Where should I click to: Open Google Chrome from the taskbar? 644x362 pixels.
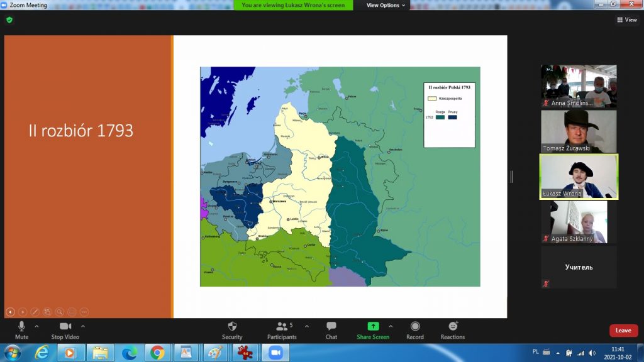tap(158, 353)
